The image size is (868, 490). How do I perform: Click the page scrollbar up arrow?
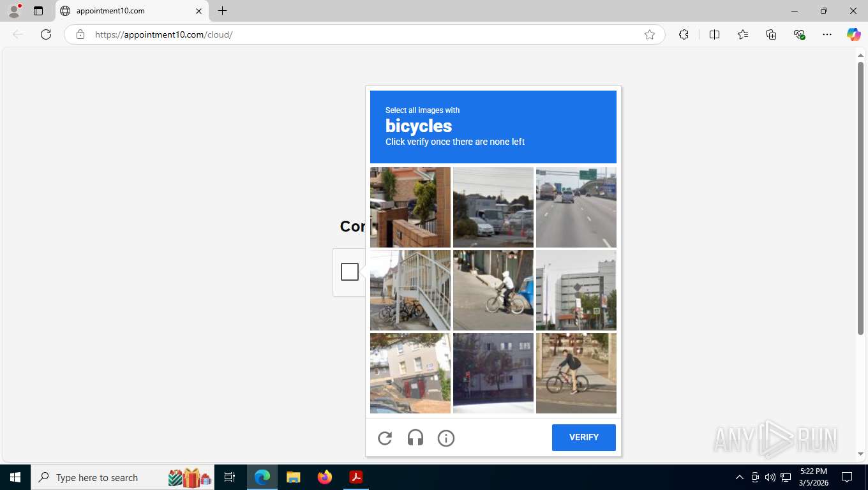[x=860, y=56]
